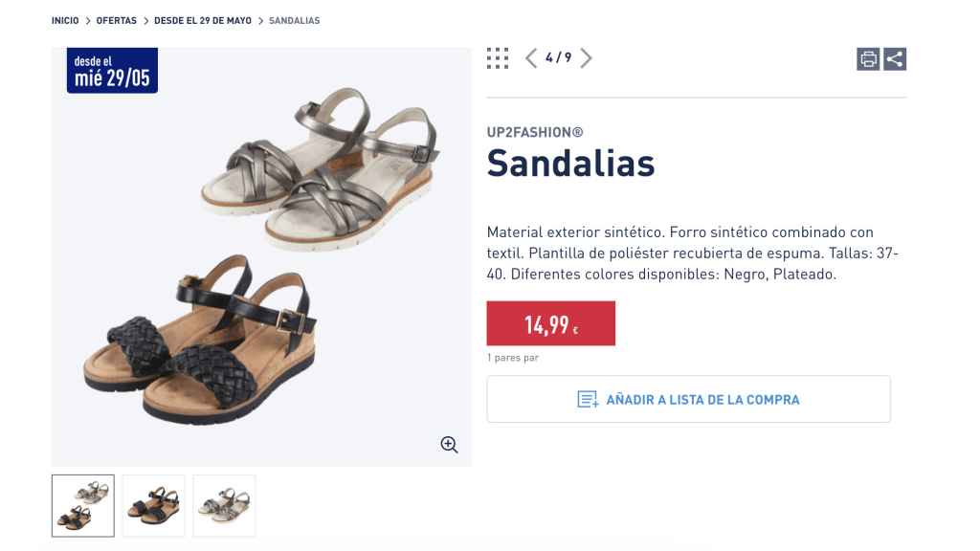Activate the first combined-colors image thumbnail
The width and height of the screenshot is (980, 551).
[x=82, y=505]
